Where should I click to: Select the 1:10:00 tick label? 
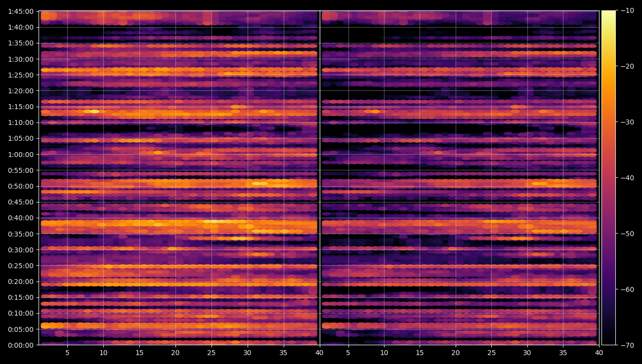21,122
